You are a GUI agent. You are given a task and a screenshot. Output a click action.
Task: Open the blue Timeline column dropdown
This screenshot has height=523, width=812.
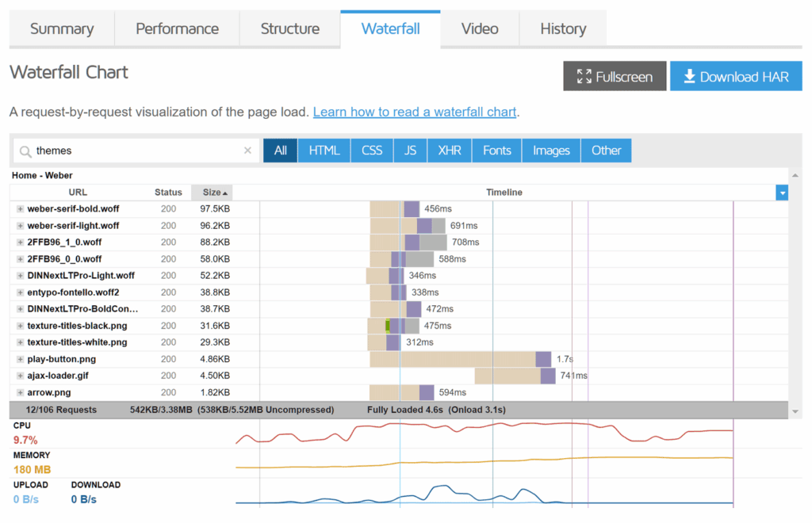pos(783,192)
